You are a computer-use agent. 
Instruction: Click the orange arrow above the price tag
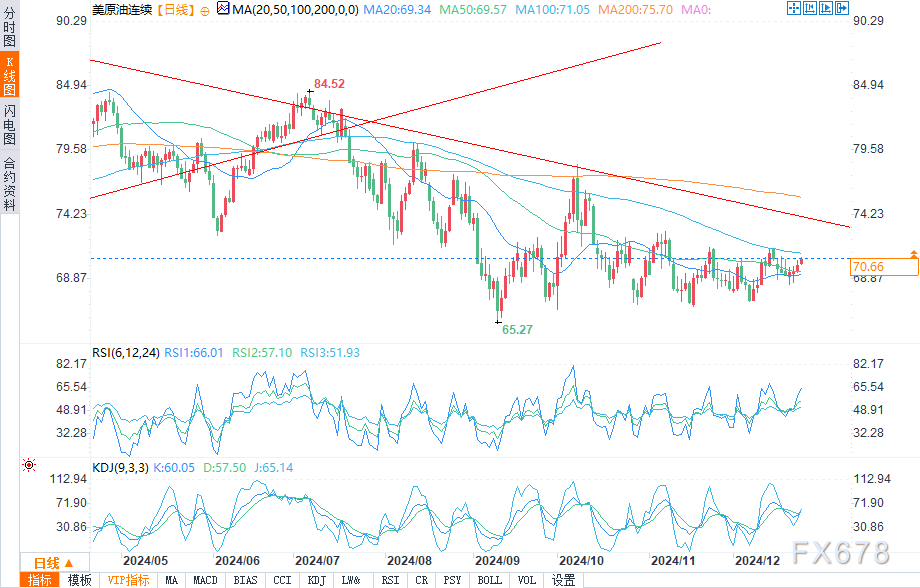point(914,254)
